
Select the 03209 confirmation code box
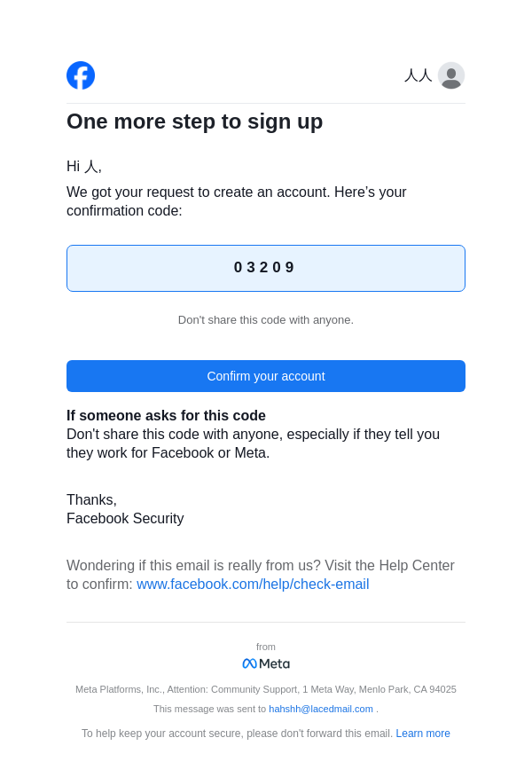coord(266,268)
